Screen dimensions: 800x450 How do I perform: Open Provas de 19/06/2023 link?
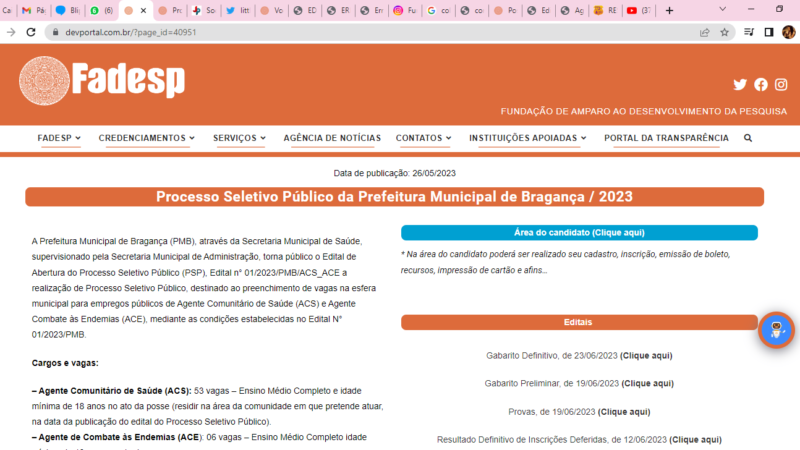point(625,411)
